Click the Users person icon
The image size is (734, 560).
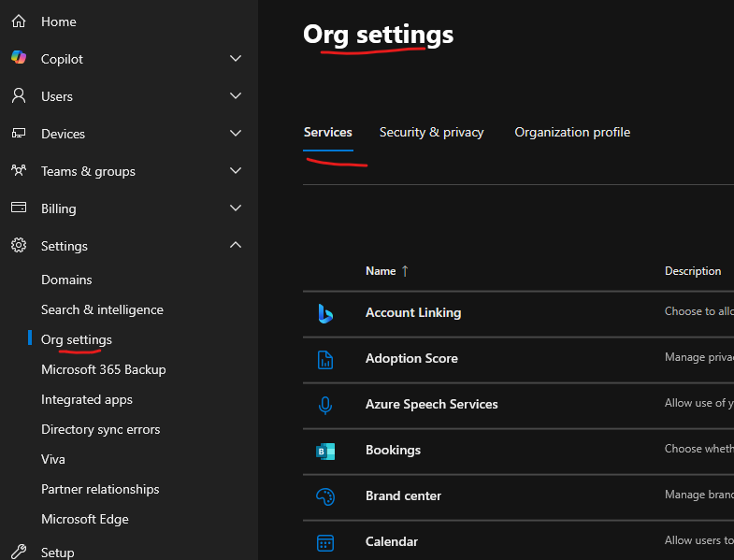19,95
